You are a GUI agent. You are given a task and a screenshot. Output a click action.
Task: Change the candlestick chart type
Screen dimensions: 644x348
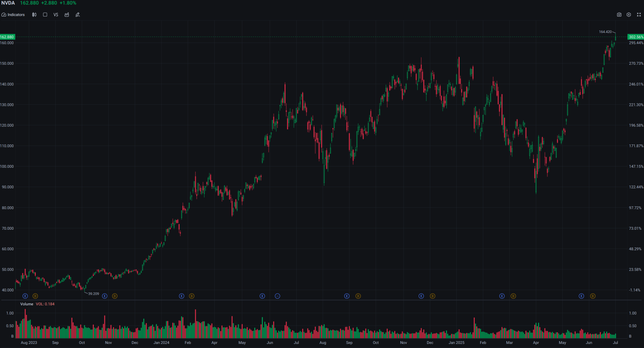[x=34, y=14]
